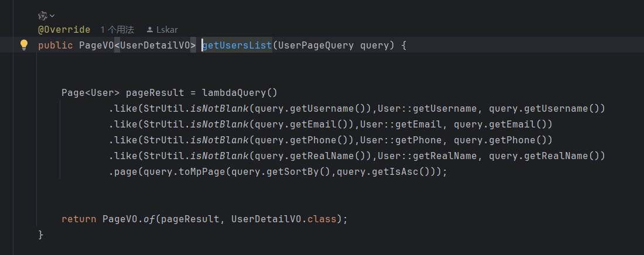Click the UserPageQuery parameter type

316,45
